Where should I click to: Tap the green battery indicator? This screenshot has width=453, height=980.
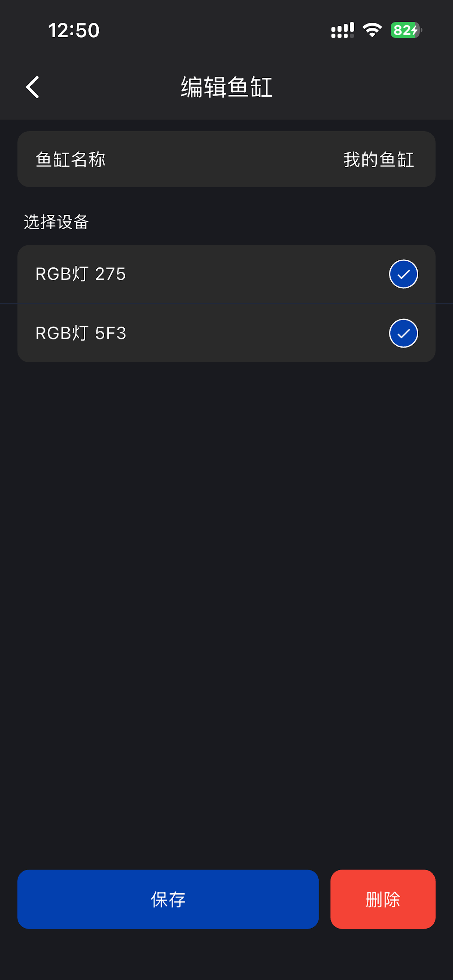[406, 30]
